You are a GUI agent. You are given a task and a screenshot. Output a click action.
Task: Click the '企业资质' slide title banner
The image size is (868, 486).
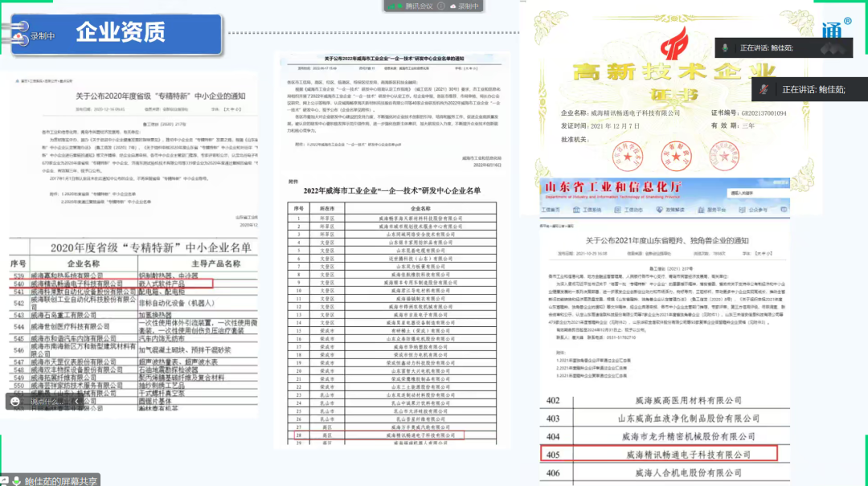click(x=121, y=33)
